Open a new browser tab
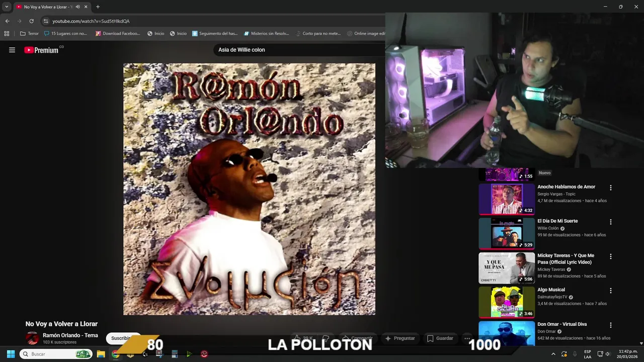The image size is (644, 362). coord(98,7)
